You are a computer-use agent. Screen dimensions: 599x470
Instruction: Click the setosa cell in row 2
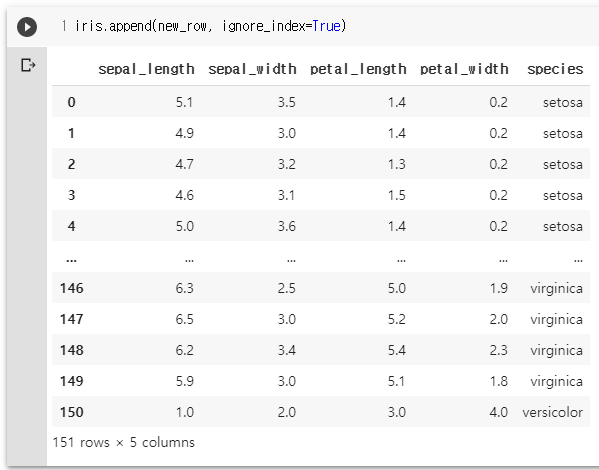tap(563, 165)
